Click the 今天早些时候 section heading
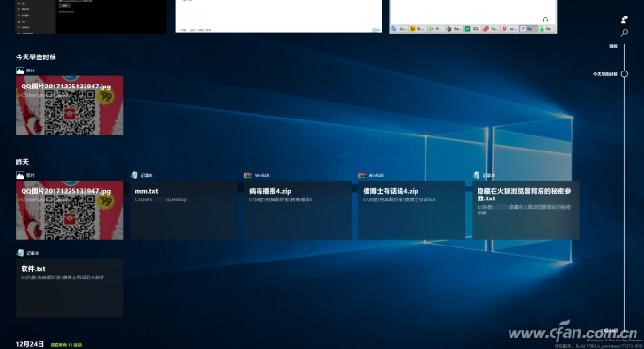The width and height of the screenshot is (644, 349). pyautogui.click(x=36, y=57)
